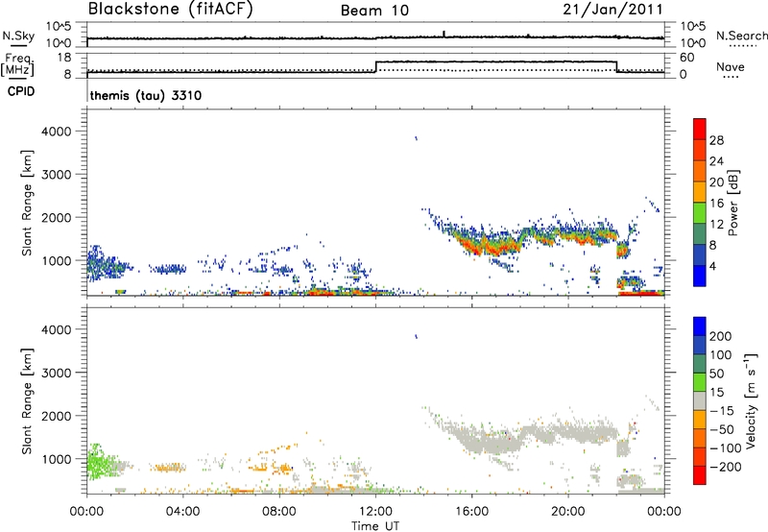Click the 'Slant Range [km]' label of the power panel
The image size is (768, 532).
27,204
